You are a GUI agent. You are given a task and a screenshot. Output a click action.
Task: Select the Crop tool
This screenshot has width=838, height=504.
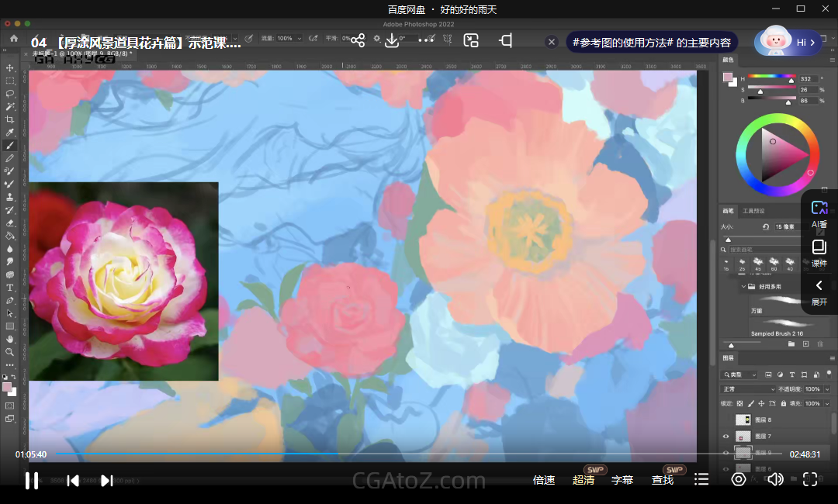pyautogui.click(x=10, y=119)
